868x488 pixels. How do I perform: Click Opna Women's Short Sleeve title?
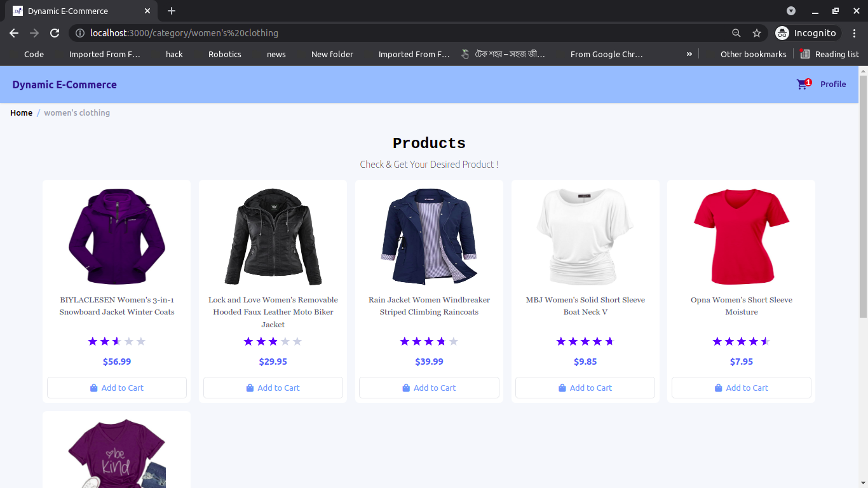742,306
